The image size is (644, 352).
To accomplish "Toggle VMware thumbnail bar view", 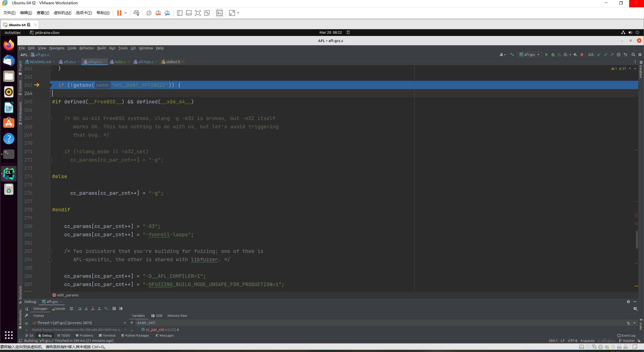I will (189, 13).
